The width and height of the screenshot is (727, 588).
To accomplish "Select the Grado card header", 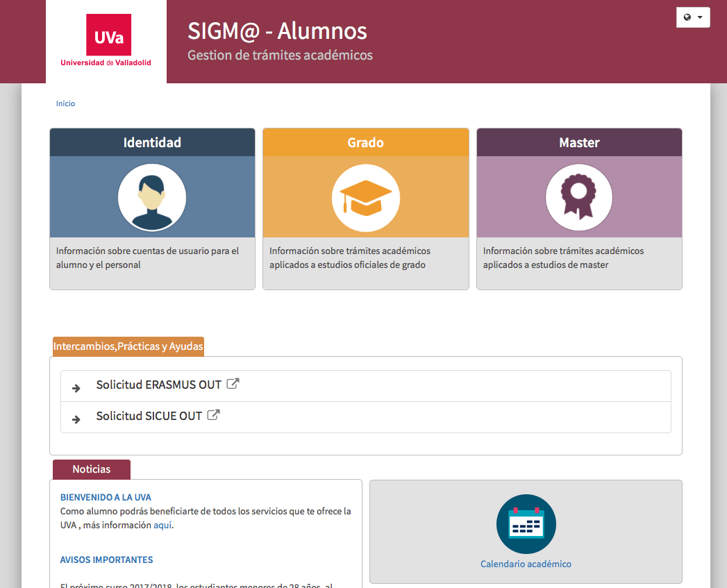I will (366, 142).
